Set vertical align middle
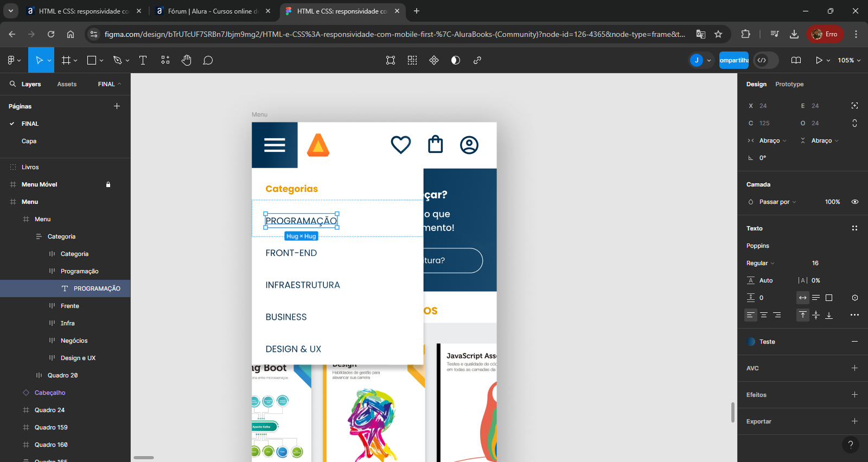868x462 pixels. [x=816, y=315]
